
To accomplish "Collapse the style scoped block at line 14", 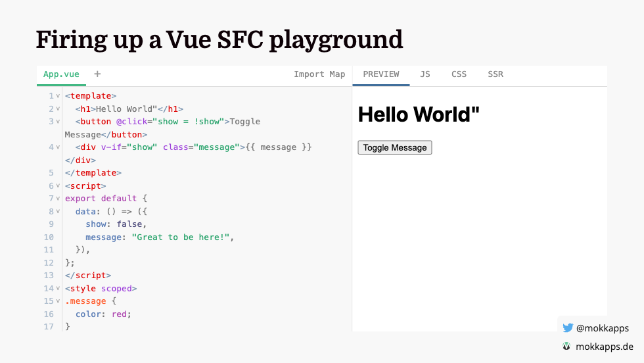I will click(x=58, y=289).
